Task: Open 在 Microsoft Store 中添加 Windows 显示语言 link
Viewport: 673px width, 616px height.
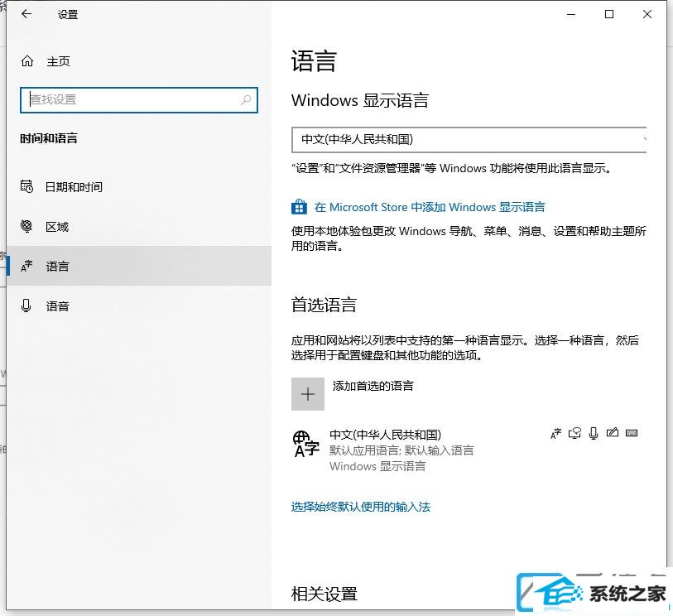Action: [x=430, y=207]
